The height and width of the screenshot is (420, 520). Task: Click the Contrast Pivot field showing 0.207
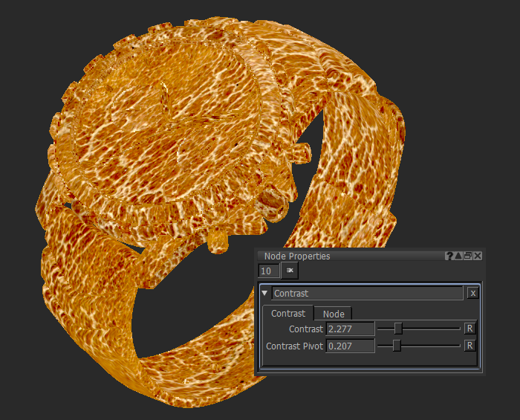(x=350, y=346)
